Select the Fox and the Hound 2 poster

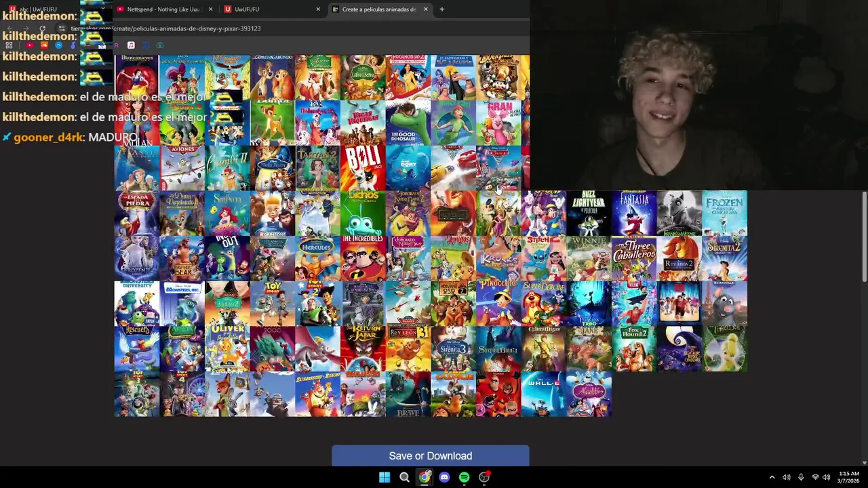634,349
